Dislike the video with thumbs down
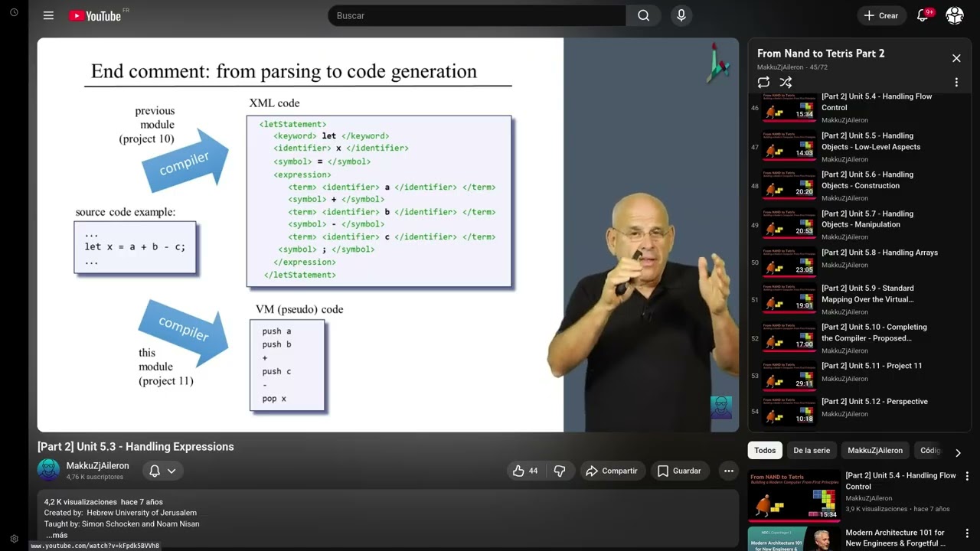980x551 pixels. [560, 471]
